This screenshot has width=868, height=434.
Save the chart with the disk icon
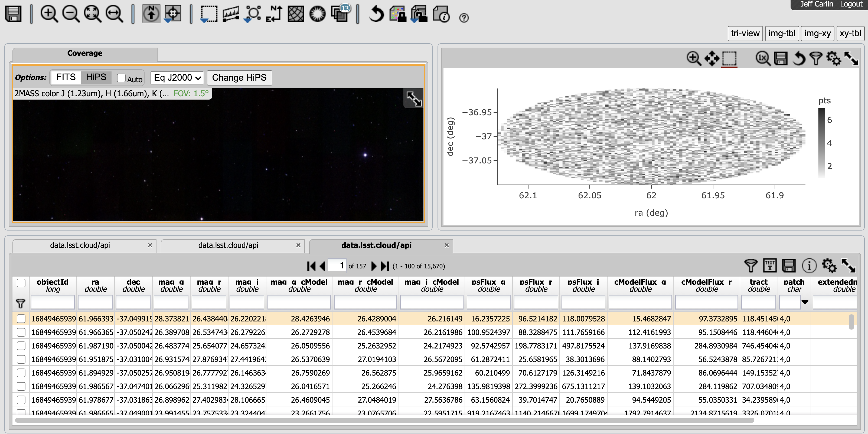click(x=781, y=58)
